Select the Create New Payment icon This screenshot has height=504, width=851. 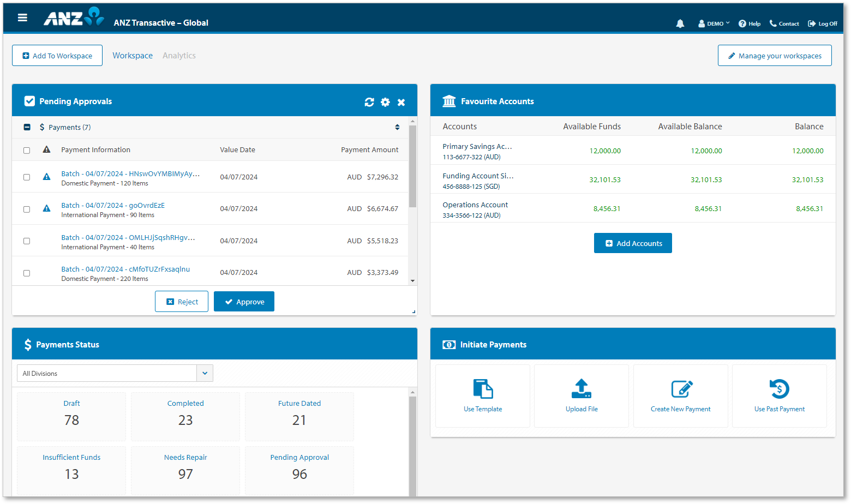click(681, 389)
